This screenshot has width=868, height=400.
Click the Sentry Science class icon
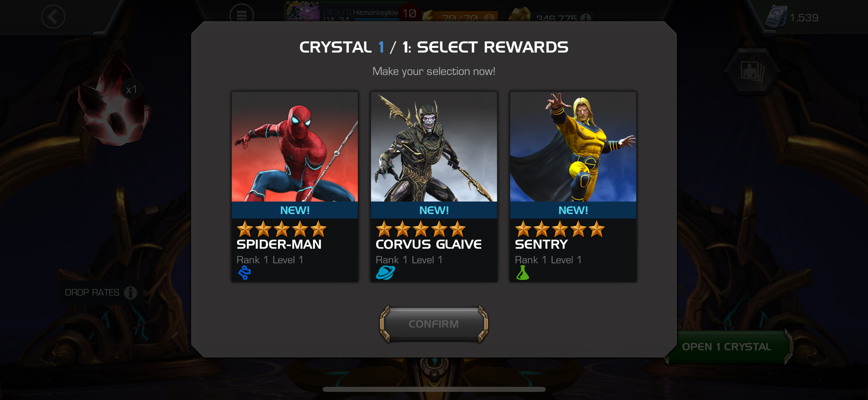523,273
